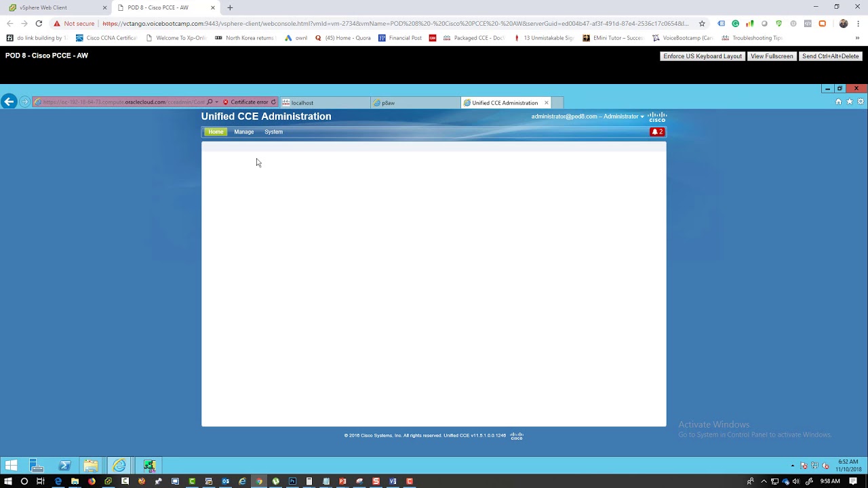Open PowerShell in remote taskbar
This screenshot has width=868, height=488.
[x=64, y=465]
